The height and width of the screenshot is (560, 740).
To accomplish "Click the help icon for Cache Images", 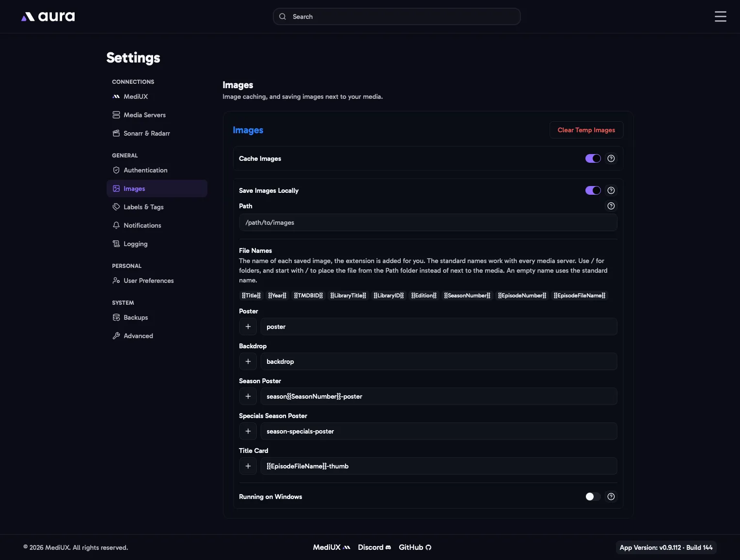I will (611, 158).
